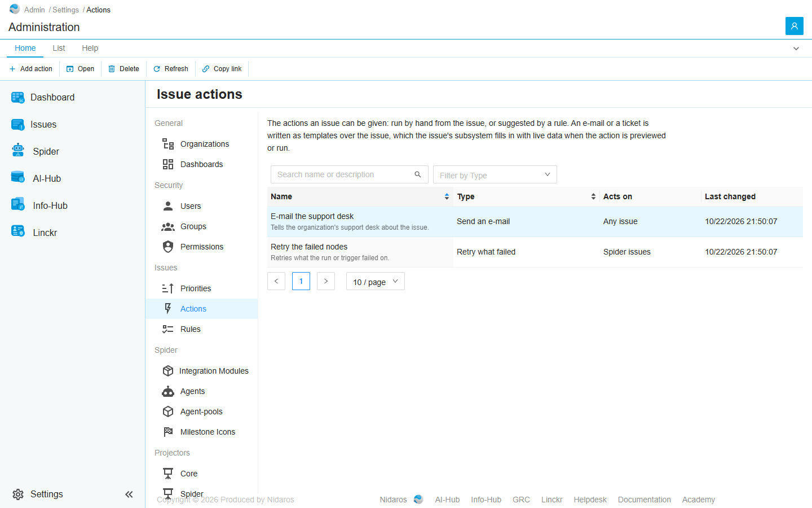Click Delete in toolbar
This screenshot has height=508, width=812.
123,69
